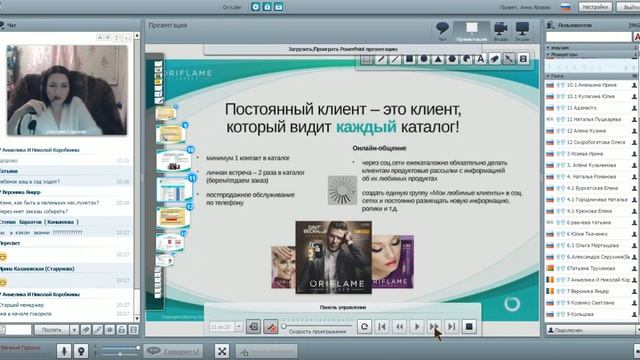Click the Загрузить/Проиграть PowerPoint презентацию bar

click(343, 49)
